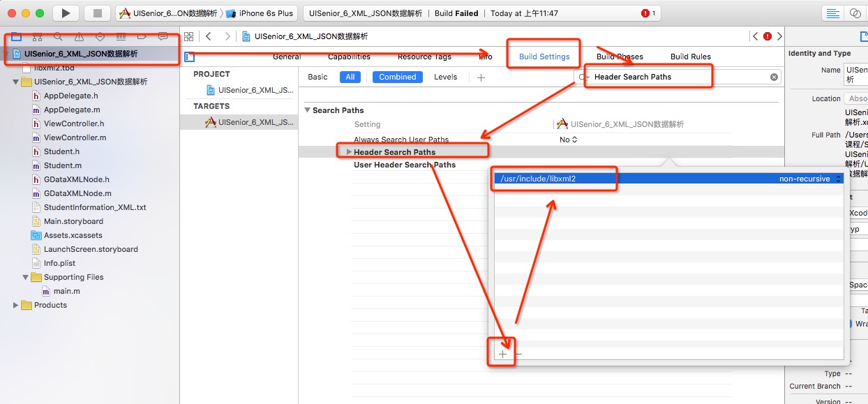Collapse the Search Paths section

pyautogui.click(x=308, y=110)
